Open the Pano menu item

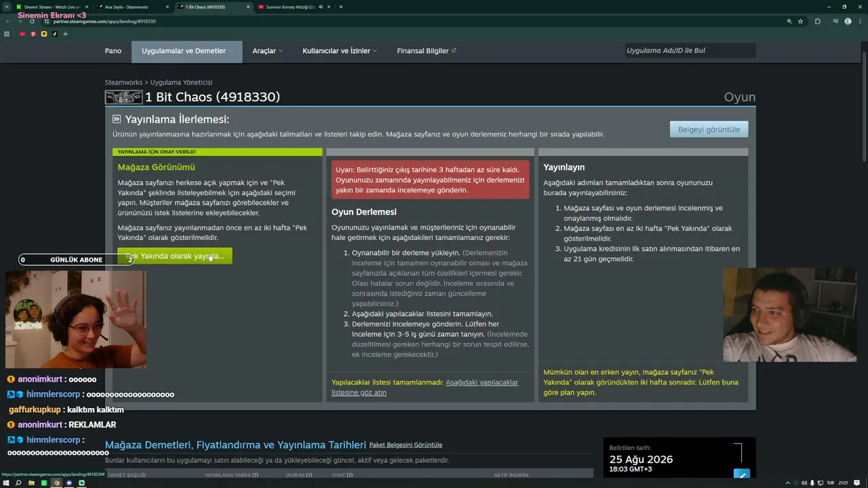tap(113, 51)
